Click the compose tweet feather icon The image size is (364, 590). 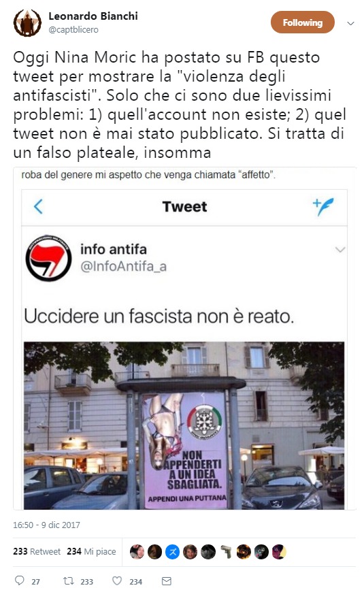point(323,207)
